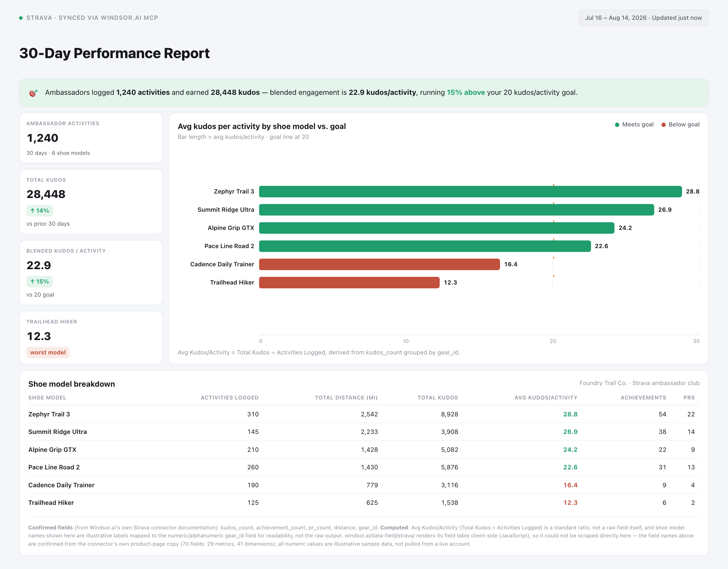728x569 pixels.
Task: Click the 30-Day Performance Report title
Action: [x=114, y=53]
